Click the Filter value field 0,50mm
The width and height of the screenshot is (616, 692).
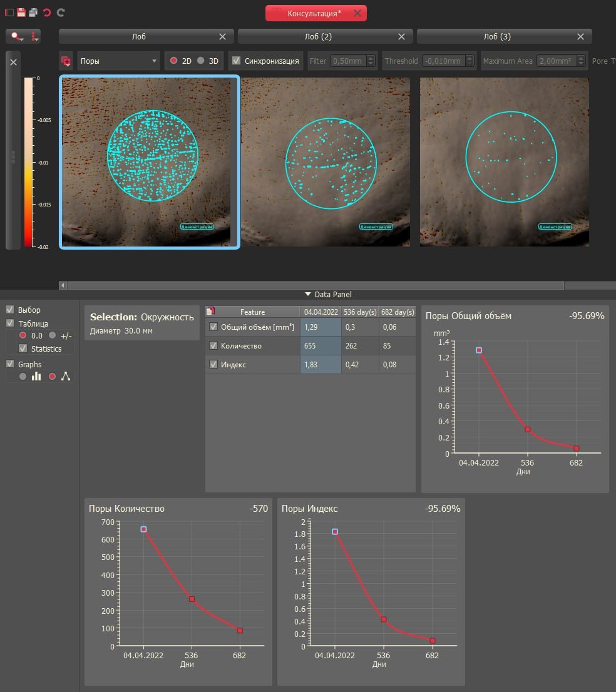pyautogui.click(x=349, y=61)
